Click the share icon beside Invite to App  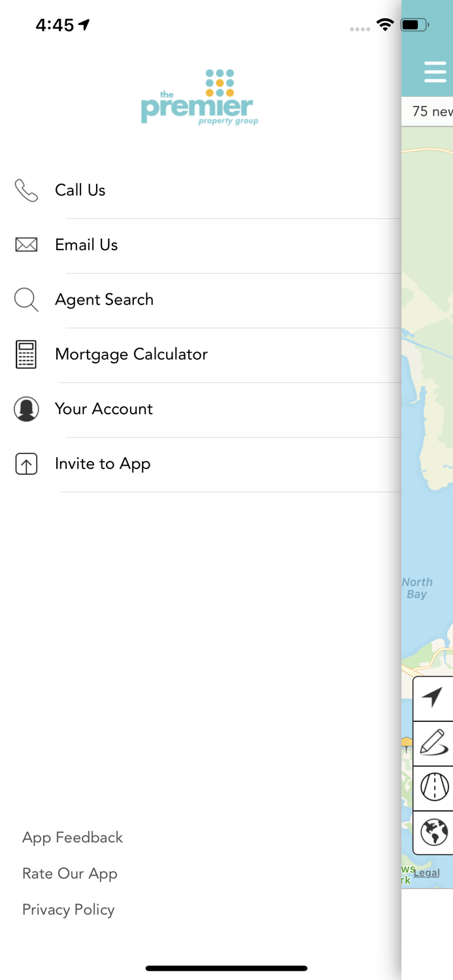(26, 463)
